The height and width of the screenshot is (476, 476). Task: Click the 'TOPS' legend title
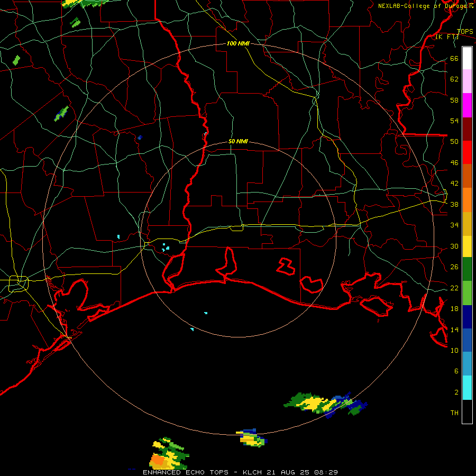[465, 32]
